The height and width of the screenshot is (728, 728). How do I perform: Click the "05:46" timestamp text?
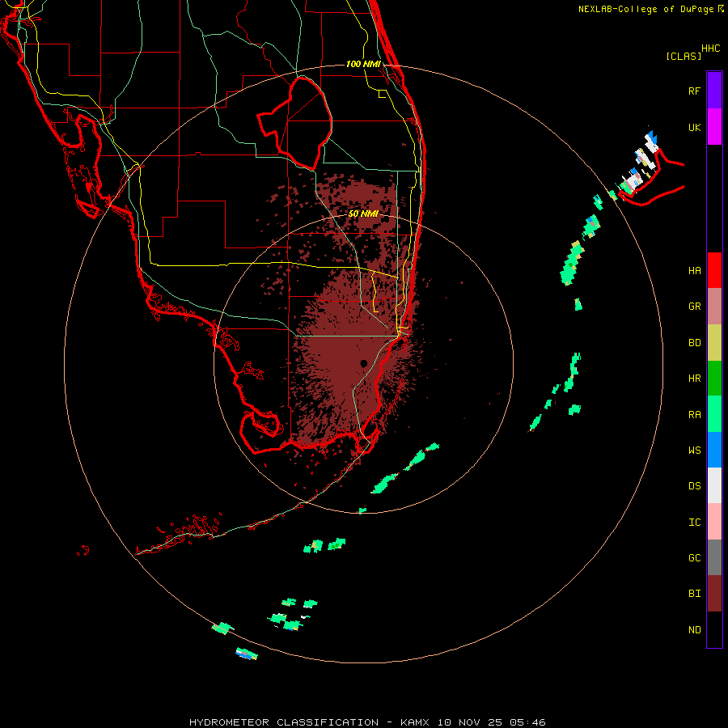click(x=527, y=722)
